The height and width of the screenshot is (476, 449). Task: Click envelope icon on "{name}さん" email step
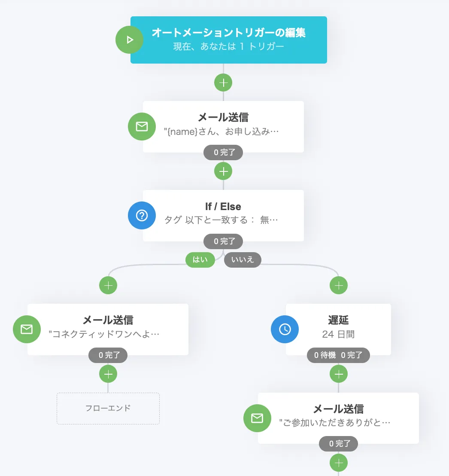coord(142,126)
